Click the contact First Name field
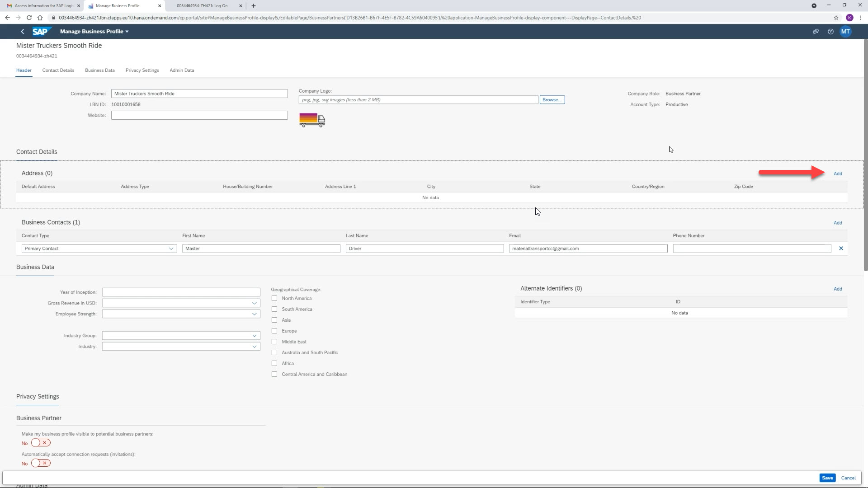The height and width of the screenshot is (488, 868). (261, 249)
